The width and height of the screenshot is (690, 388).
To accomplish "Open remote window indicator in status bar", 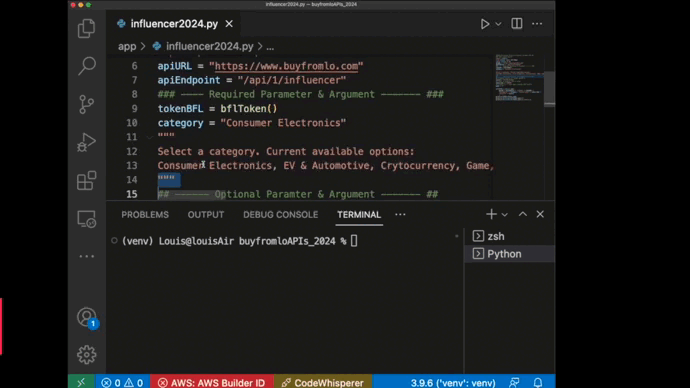I will (81, 382).
